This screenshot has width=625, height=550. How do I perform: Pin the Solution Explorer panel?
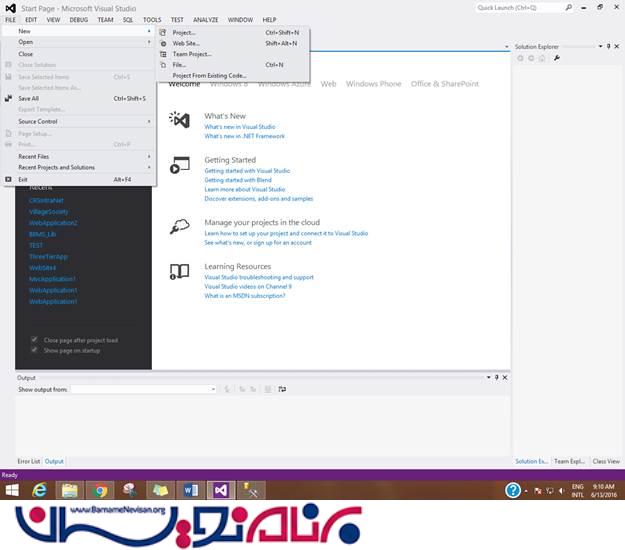click(608, 47)
